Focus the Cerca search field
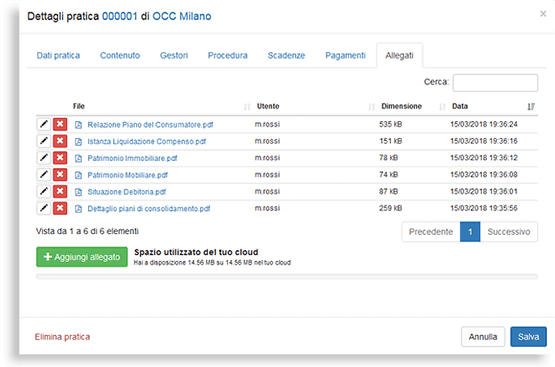 pos(495,83)
